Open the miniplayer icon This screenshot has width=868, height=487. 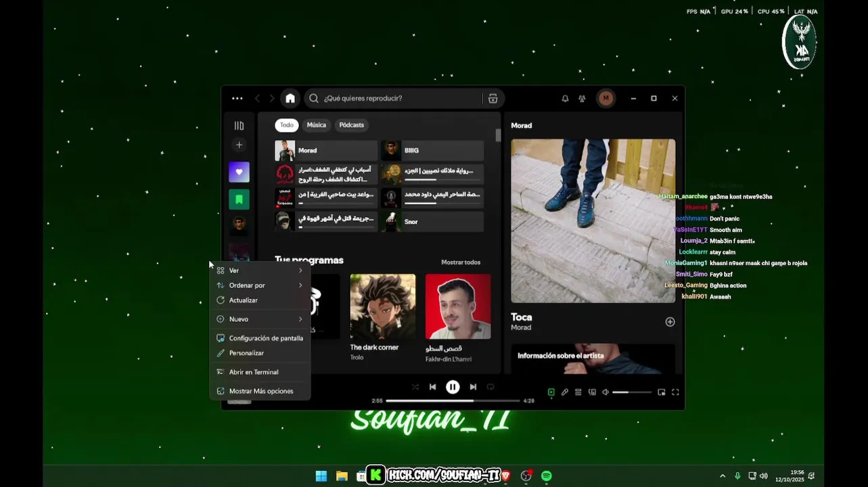pos(662,392)
